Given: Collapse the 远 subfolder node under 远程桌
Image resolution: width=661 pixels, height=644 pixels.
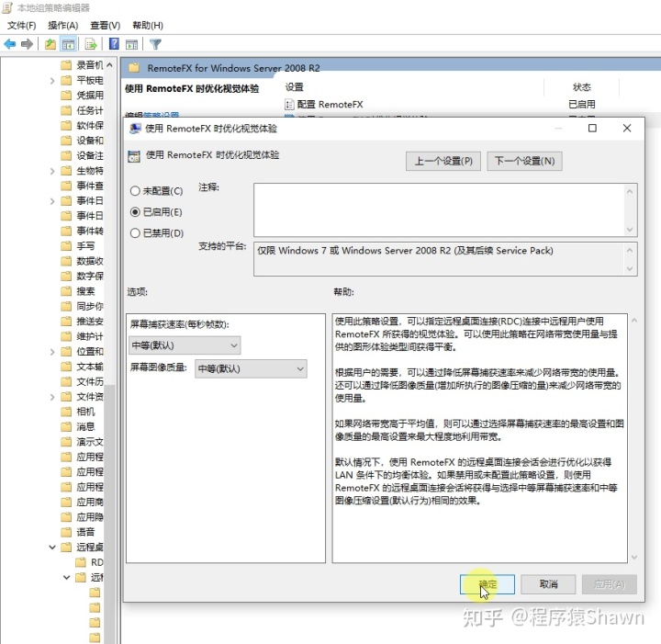Looking at the screenshot, I should click(67, 577).
